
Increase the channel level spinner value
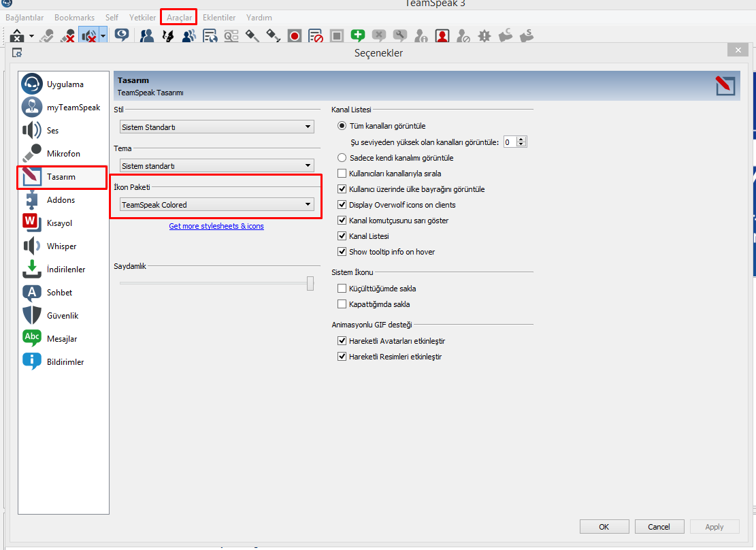pyautogui.click(x=521, y=140)
